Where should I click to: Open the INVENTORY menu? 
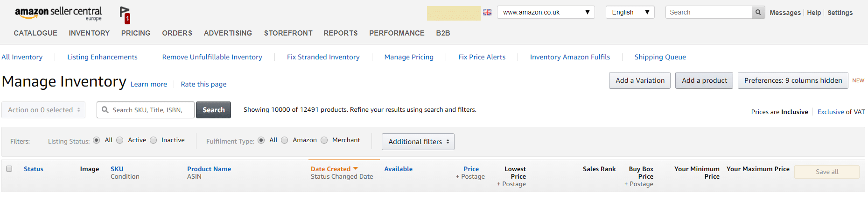(x=89, y=33)
